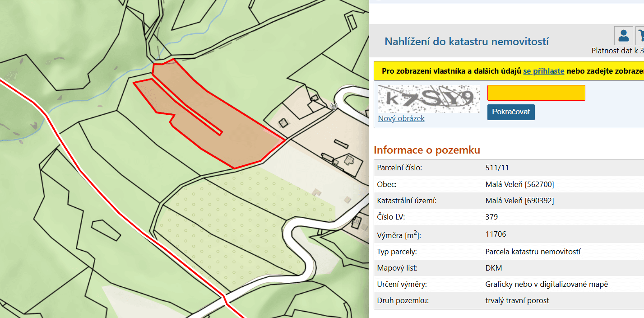This screenshot has width=644, height=318.
Task: Click the captcha image
Action: 429,98
